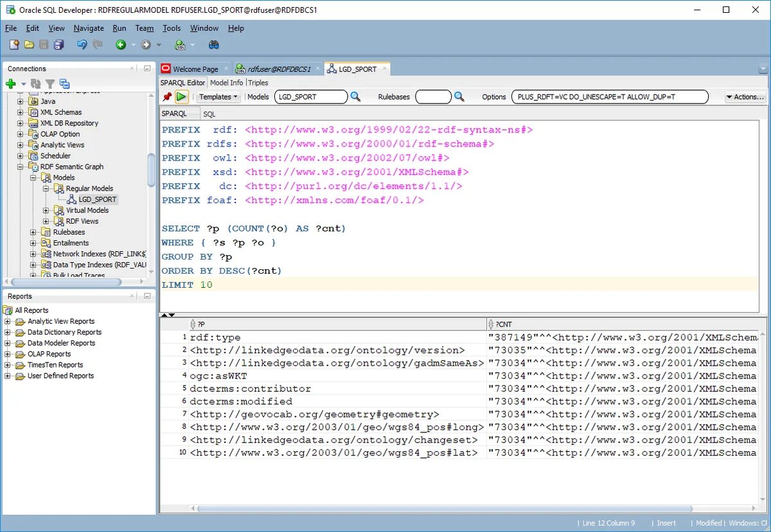The height and width of the screenshot is (532, 771).
Task: Expand the Virtual Models node
Action: 46,211
